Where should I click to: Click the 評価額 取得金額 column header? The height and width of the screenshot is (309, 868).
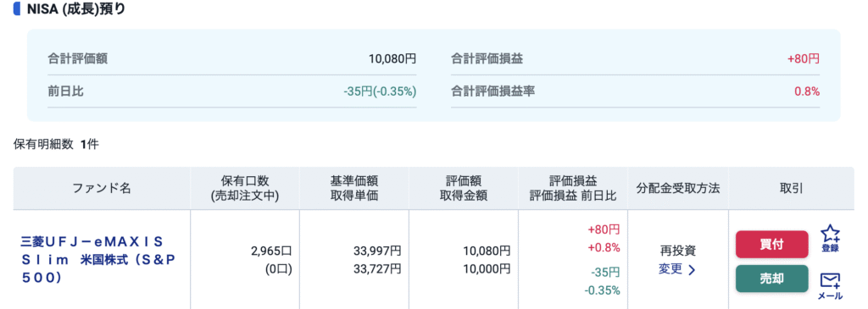[463, 188]
